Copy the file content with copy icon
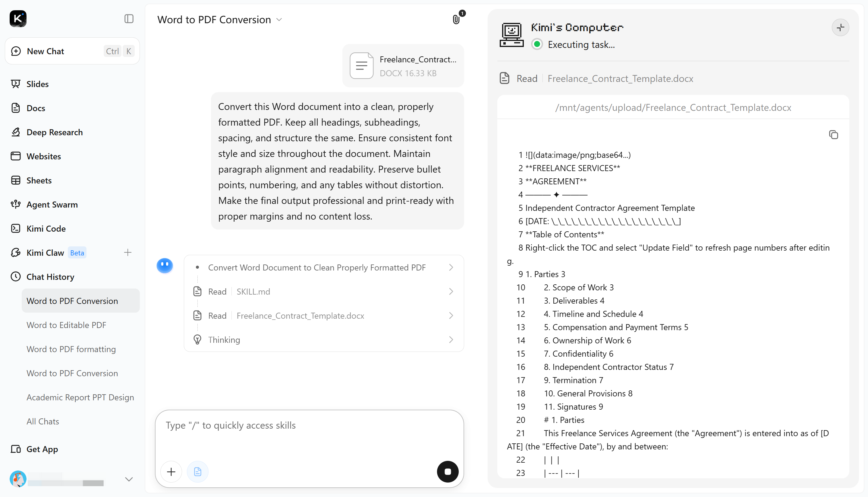 point(833,134)
